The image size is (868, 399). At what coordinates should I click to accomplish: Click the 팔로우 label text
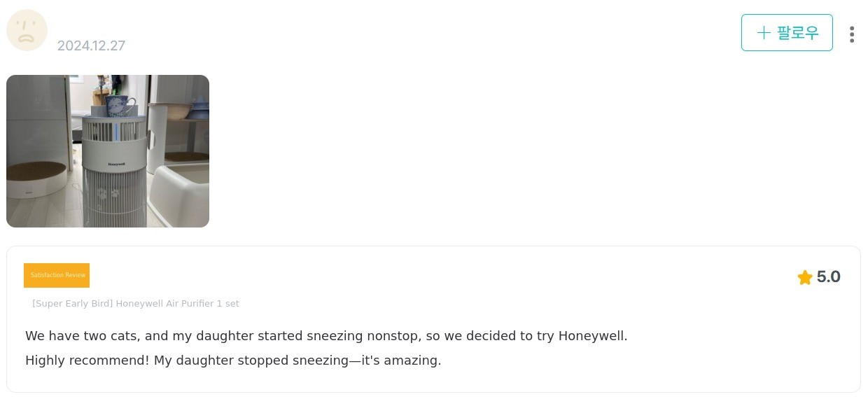point(797,33)
